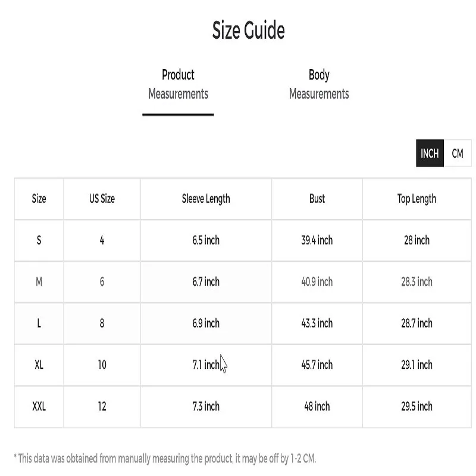
Task: Click the Sleeve Length column header
Action: 206,199
